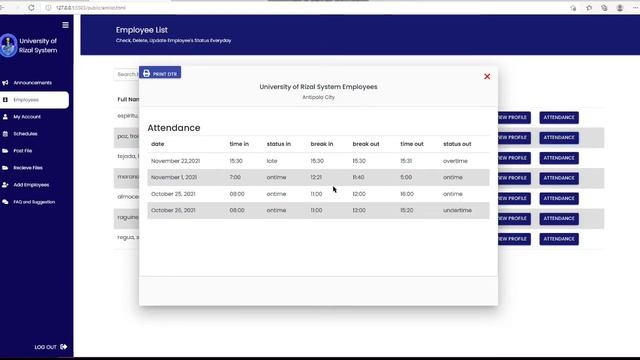Open browser favorites star icon
The height and width of the screenshot is (360, 640).
589,8
